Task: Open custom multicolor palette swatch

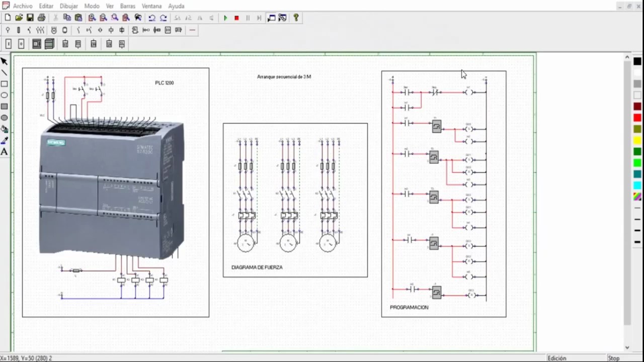Action: [x=637, y=197]
